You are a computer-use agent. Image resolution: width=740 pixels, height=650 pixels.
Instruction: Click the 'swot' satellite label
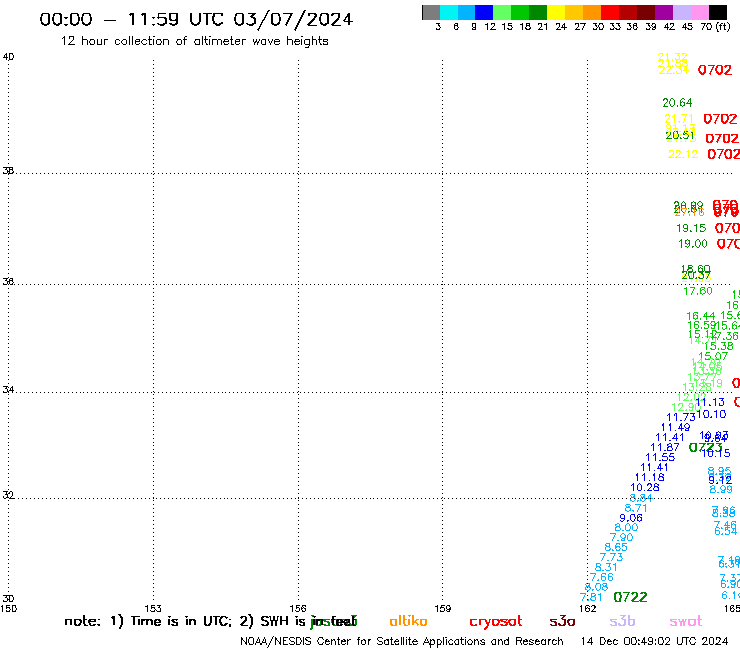(x=686, y=621)
